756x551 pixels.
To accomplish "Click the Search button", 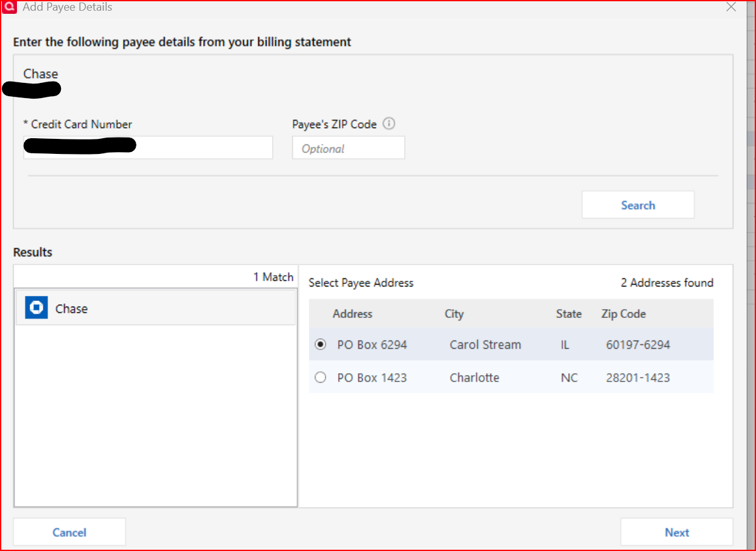I will click(638, 205).
